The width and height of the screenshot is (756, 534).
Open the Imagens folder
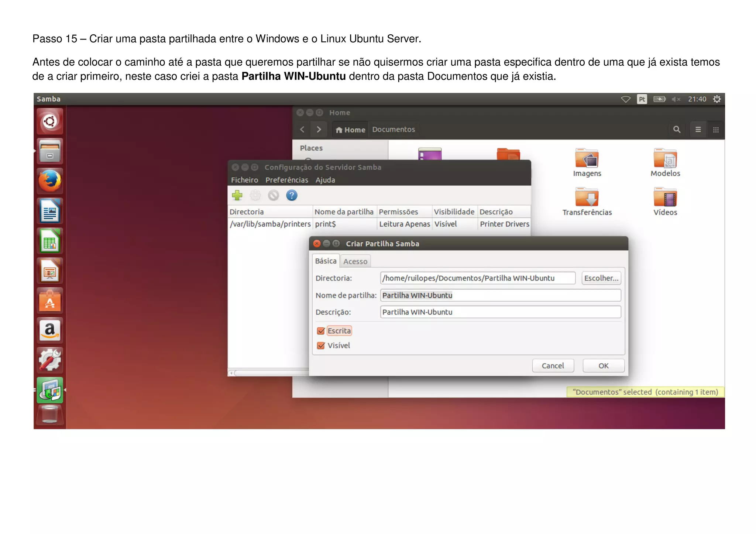coord(587,163)
